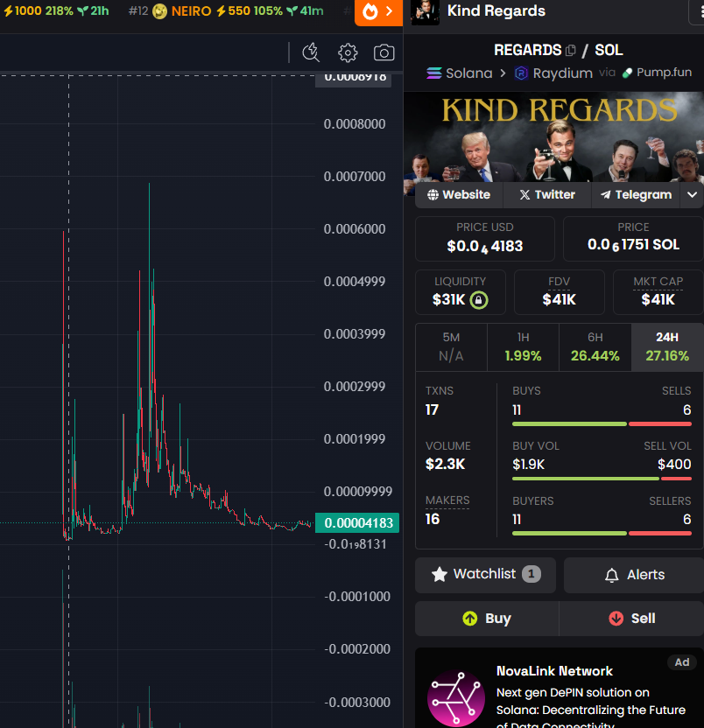704x728 pixels.
Task: Open price Alerts button
Action: [634, 575]
